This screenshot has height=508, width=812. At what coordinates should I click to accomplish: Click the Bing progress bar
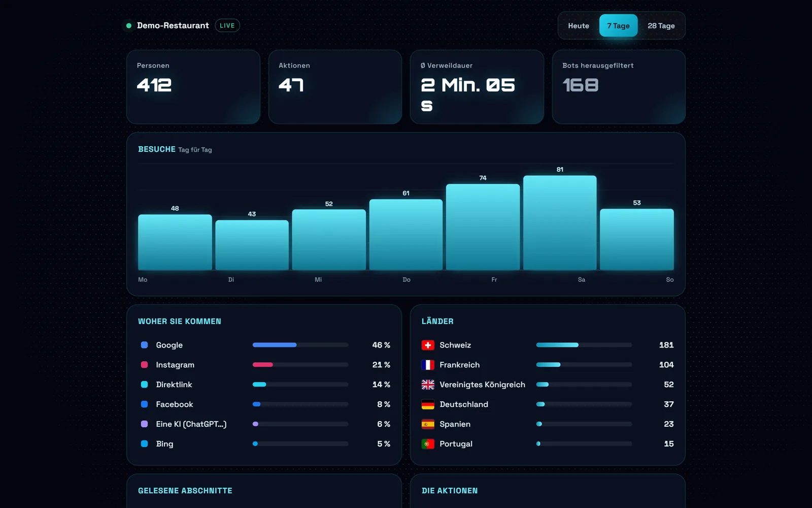tap(300, 443)
